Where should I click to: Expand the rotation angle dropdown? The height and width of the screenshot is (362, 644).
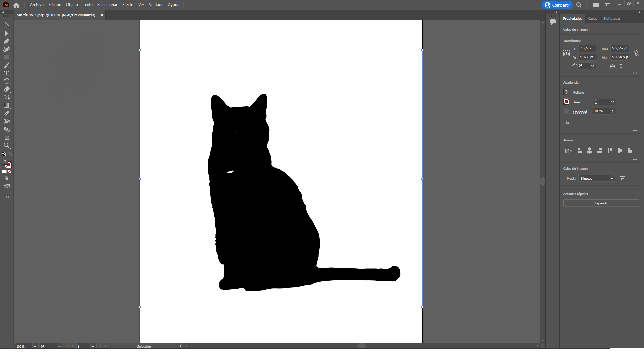tap(593, 66)
